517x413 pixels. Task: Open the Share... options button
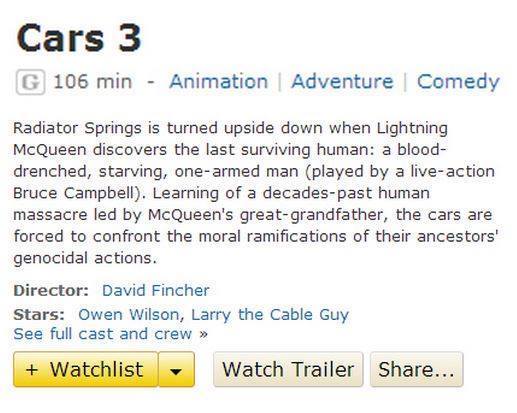point(417,369)
